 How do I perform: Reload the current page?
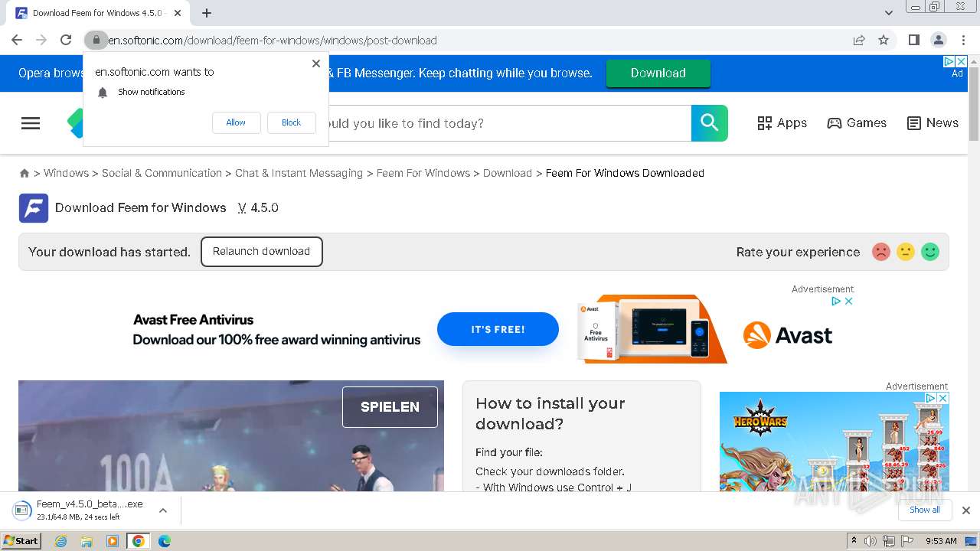pyautogui.click(x=66, y=40)
